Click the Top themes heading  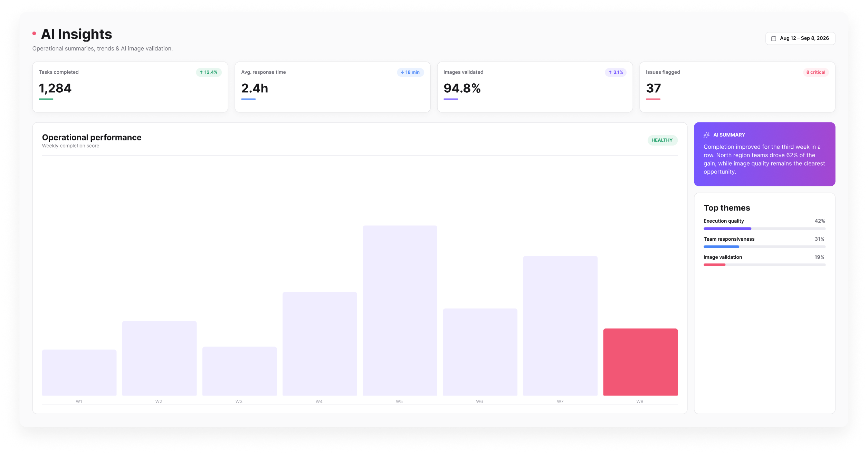(727, 208)
